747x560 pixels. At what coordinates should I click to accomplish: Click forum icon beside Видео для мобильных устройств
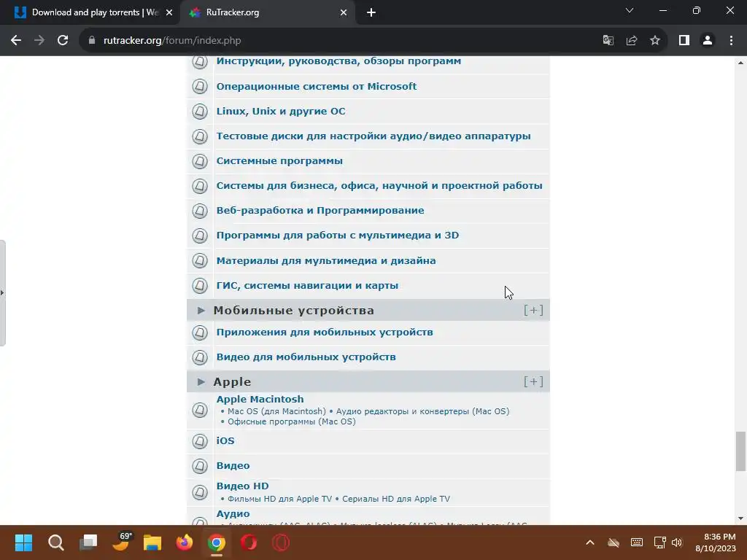[200, 357]
